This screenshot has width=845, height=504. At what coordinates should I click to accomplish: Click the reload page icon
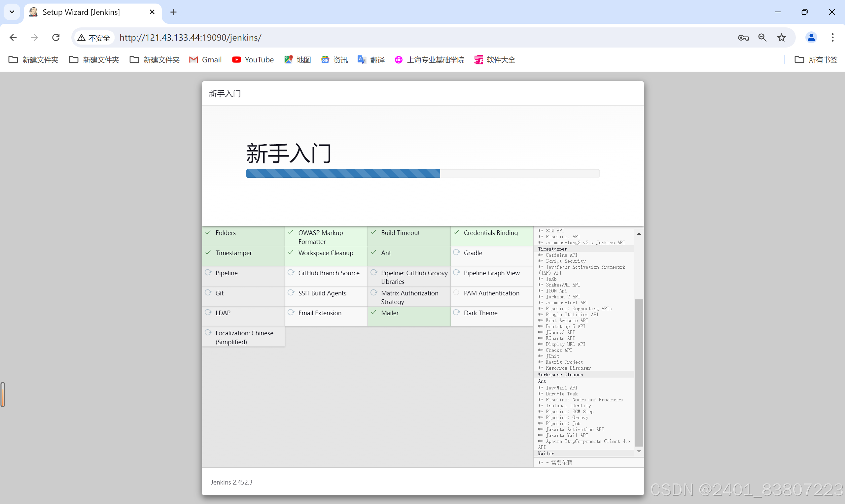(x=56, y=37)
